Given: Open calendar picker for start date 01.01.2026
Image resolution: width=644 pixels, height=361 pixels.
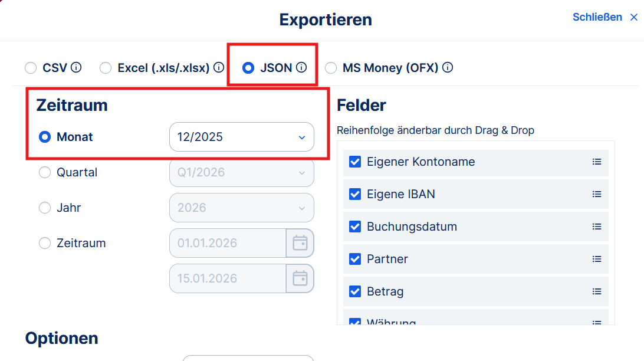Looking at the screenshot, I should 300,243.
